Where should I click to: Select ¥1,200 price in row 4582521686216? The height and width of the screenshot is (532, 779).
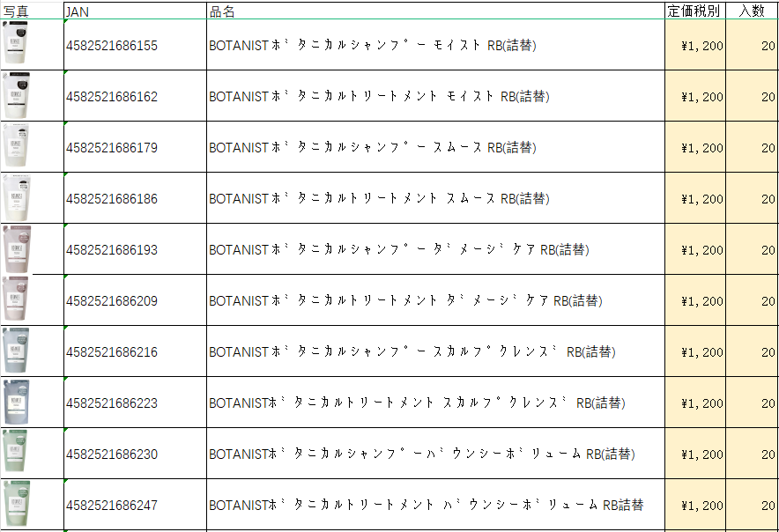click(x=695, y=351)
